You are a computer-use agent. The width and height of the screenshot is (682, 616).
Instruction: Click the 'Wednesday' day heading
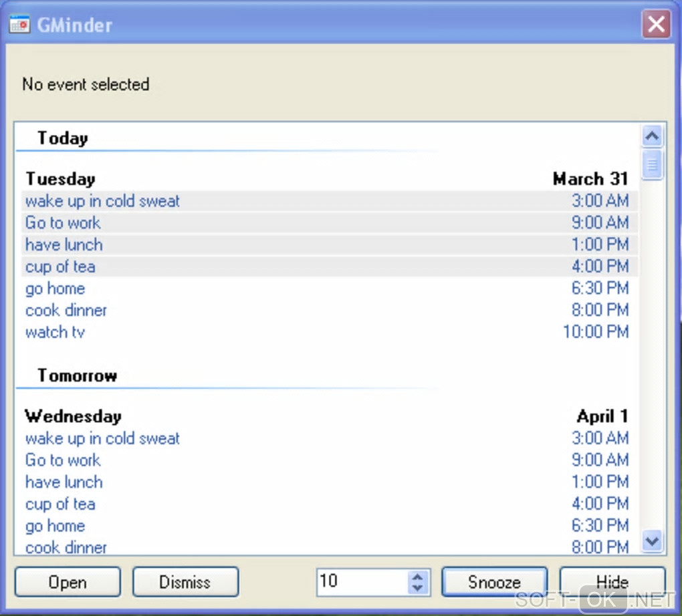pos(73,416)
